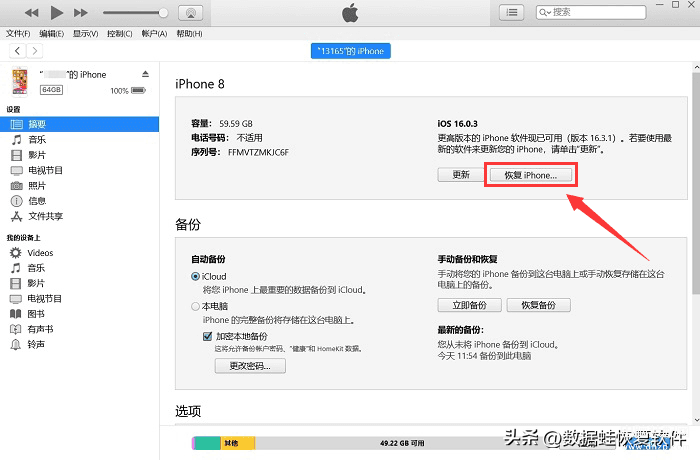Viewport: 700px width, 460px height.
Task: Click the 恢复 iPhone... button
Action: (530, 175)
